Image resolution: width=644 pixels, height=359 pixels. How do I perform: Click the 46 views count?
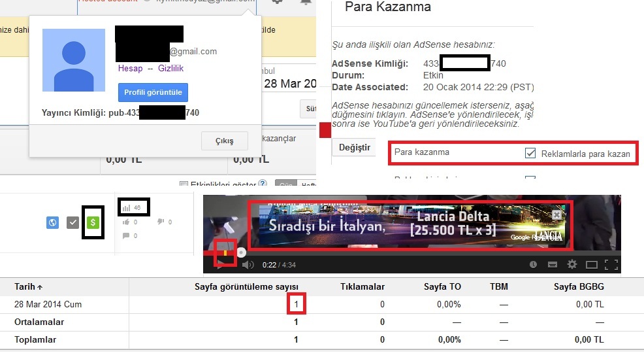[x=137, y=208]
